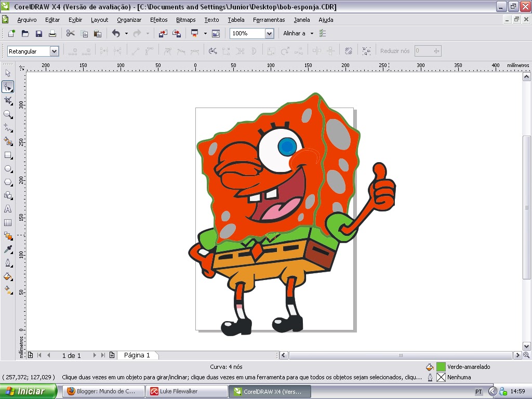Expand the 100% zoom level dropdown
Image resolution: width=532 pixels, height=399 pixels.
click(270, 34)
